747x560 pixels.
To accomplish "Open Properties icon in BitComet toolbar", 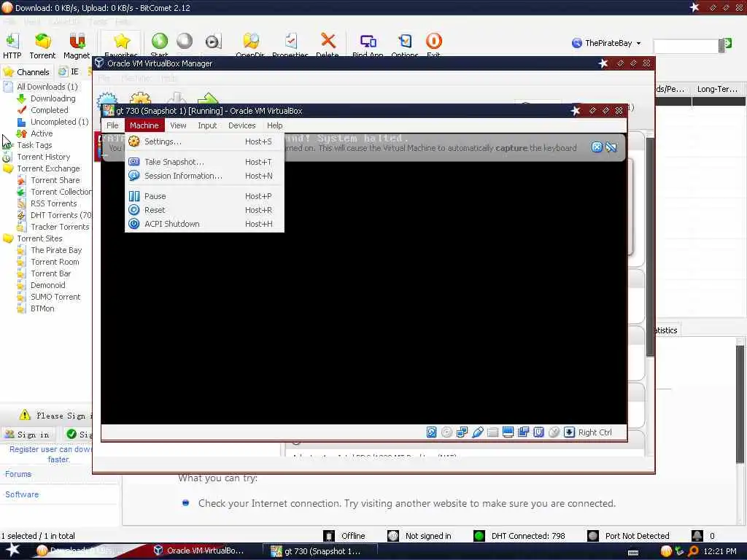I will [x=290, y=41].
